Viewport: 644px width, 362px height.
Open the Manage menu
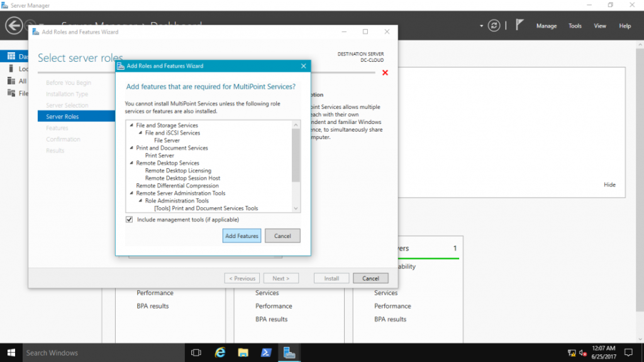547,26
